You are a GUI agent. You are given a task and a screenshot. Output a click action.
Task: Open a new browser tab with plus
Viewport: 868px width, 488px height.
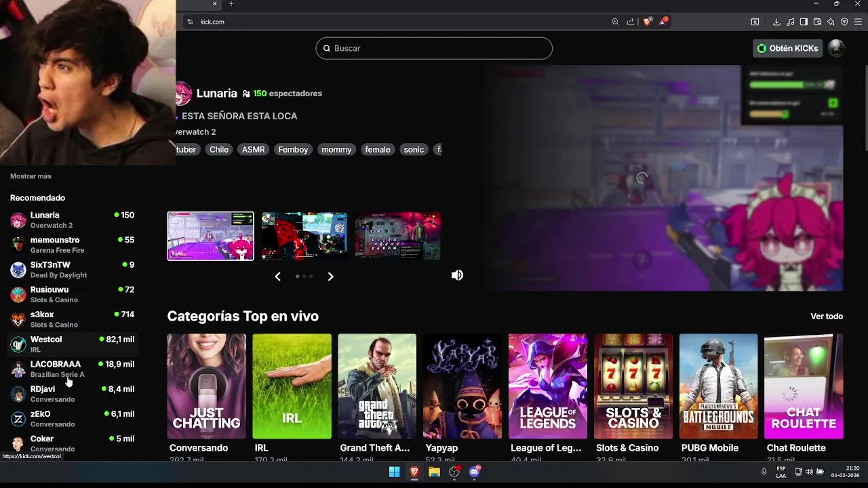click(231, 4)
